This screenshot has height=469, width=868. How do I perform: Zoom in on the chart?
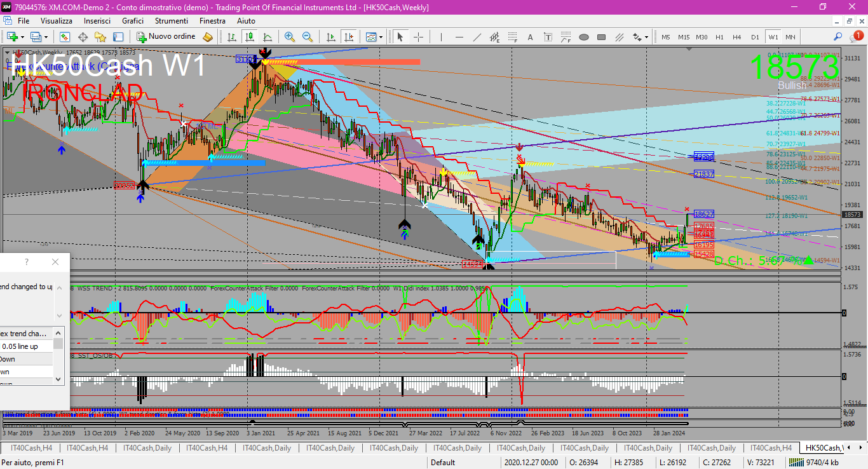tap(290, 37)
